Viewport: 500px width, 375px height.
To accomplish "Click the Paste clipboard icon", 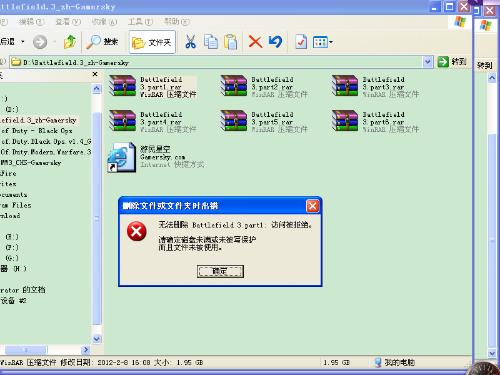I will 231,42.
